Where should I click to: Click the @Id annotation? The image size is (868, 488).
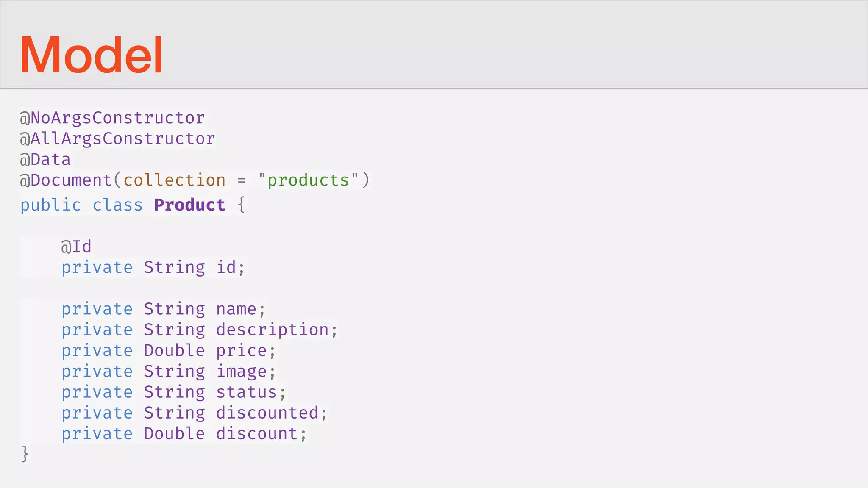(76, 247)
